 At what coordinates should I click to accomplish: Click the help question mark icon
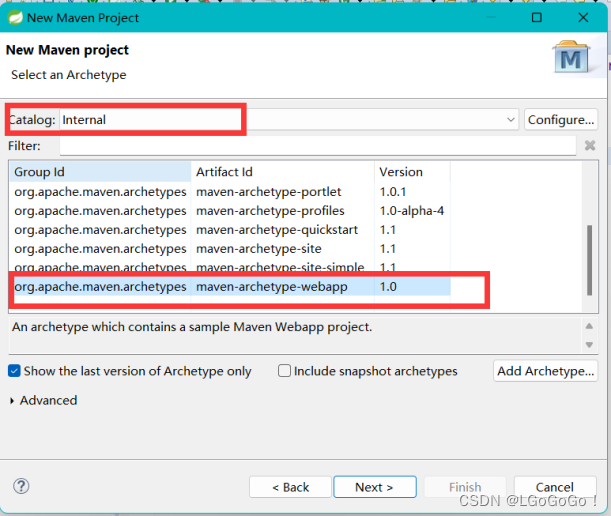(x=21, y=486)
